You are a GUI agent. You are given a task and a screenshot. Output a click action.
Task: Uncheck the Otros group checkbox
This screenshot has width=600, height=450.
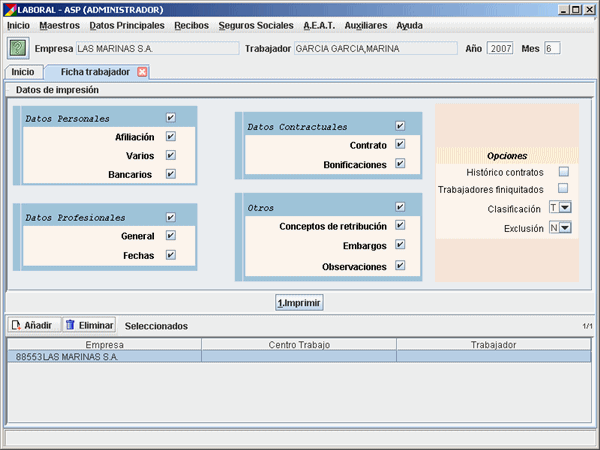pos(400,207)
